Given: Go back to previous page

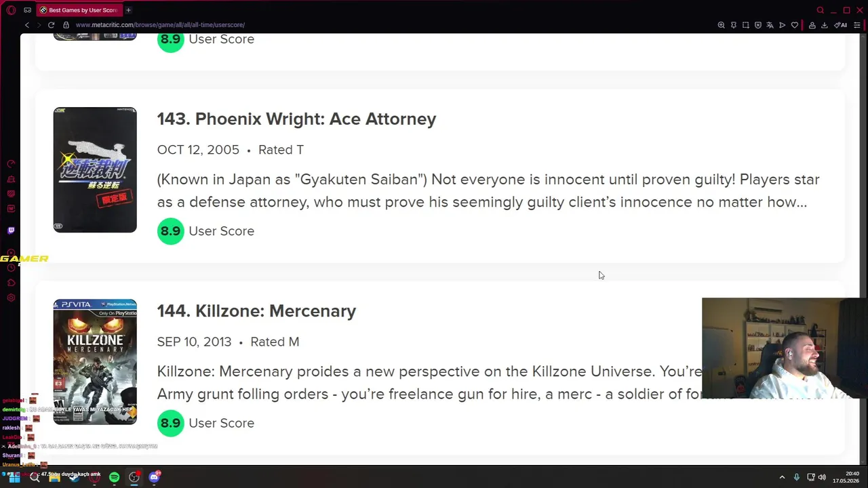Looking at the screenshot, I should [x=27, y=25].
